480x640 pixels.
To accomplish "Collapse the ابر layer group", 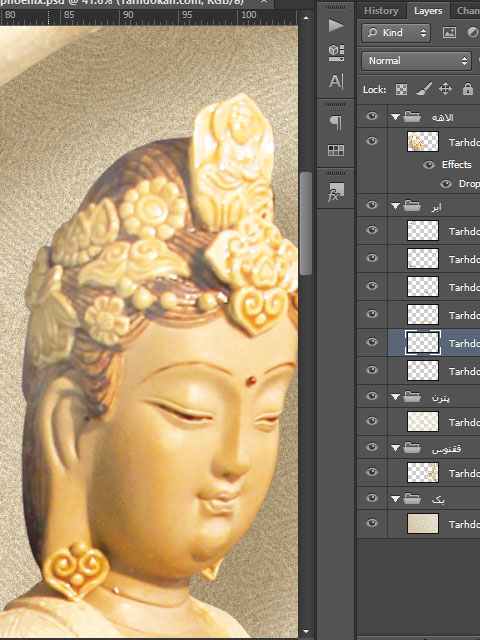I will click(395, 206).
